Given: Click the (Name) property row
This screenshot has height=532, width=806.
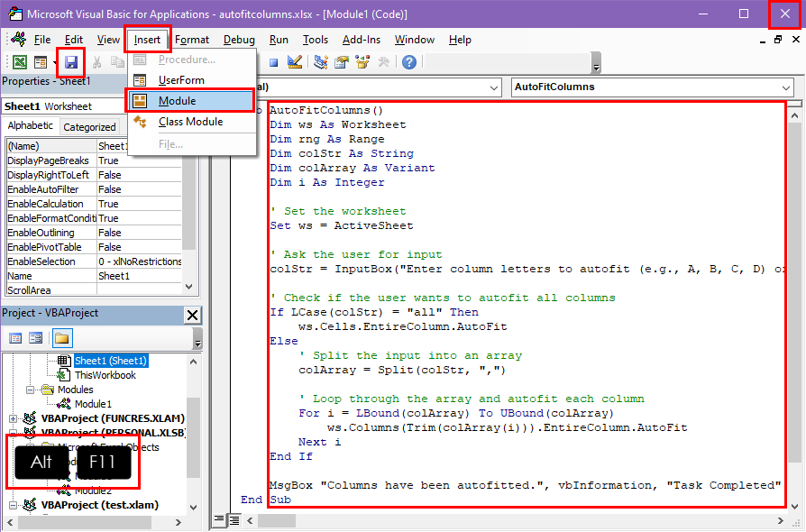Looking at the screenshot, I should click(94, 146).
